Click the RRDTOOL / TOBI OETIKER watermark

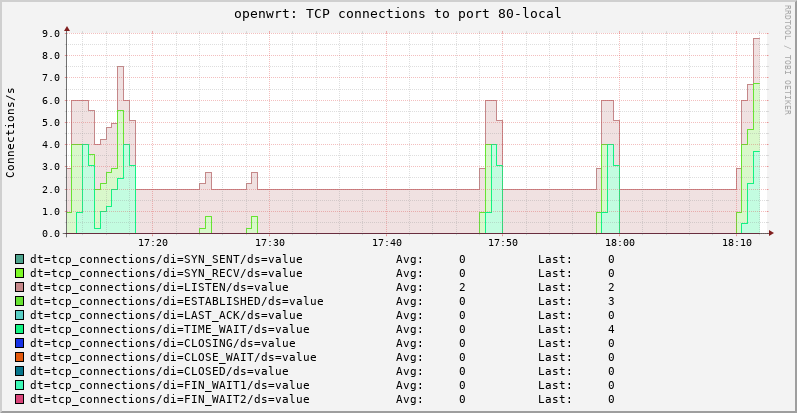[787, 60]
